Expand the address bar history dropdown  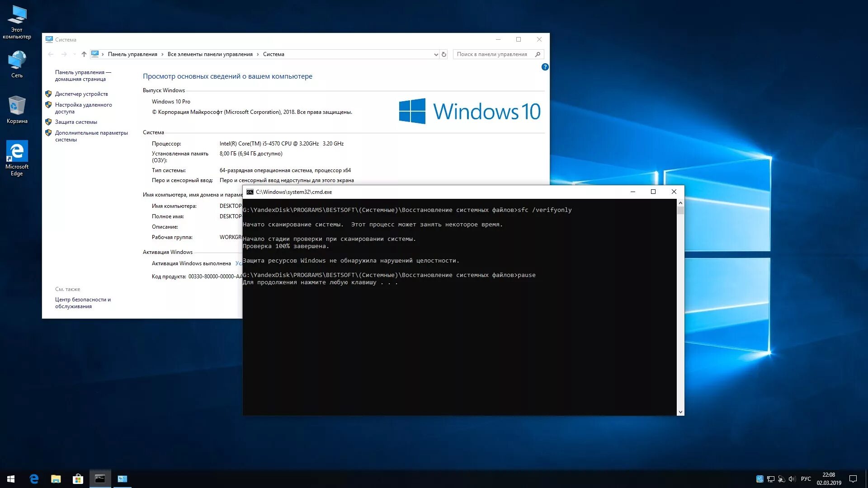(436, 54)
